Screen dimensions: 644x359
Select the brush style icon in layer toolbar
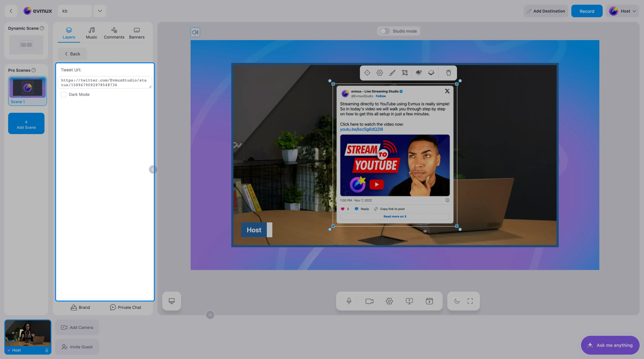pos(392,73)
